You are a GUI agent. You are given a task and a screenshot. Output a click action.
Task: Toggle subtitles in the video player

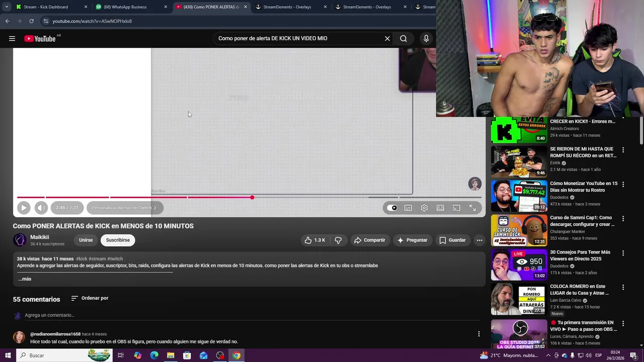[x=408, y=208]
